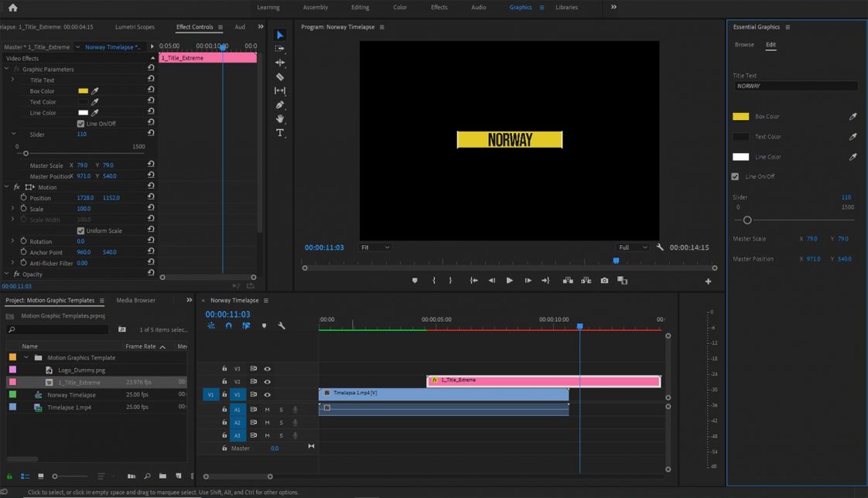
Task: Select the Razor tool
Action: tap(280, 77)
